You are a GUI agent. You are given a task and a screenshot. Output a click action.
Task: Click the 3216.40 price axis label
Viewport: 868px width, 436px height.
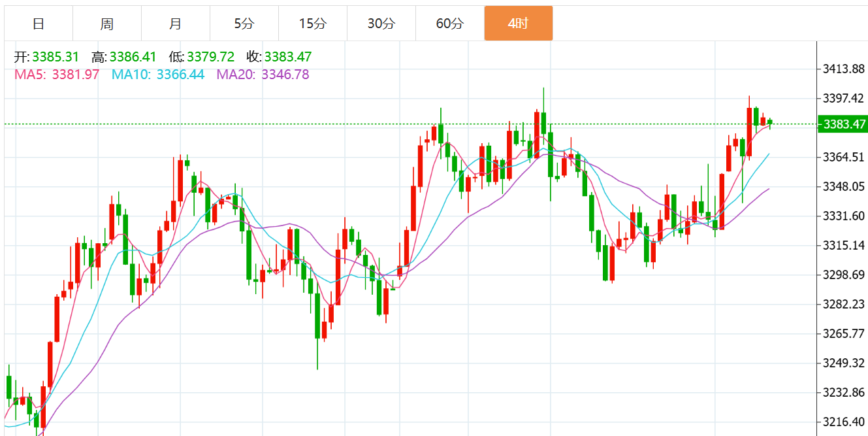(x=843, y=422)
